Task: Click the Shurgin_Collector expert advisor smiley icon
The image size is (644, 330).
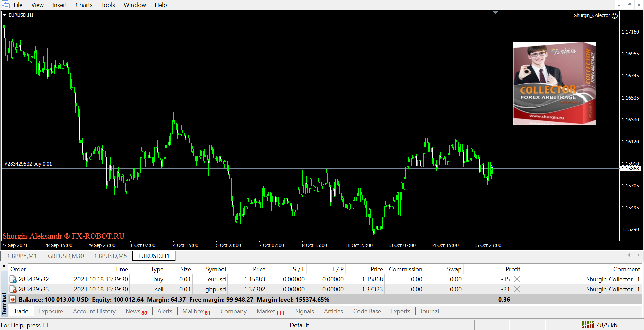Action: pos(614,16)
